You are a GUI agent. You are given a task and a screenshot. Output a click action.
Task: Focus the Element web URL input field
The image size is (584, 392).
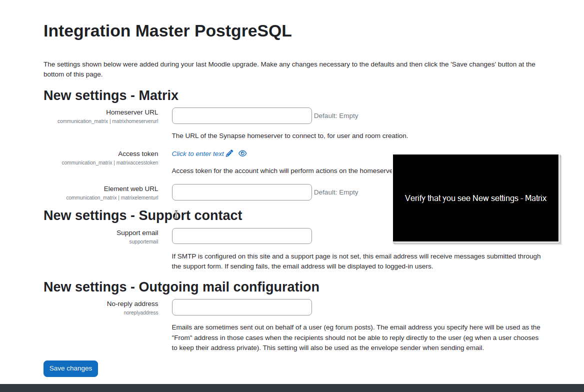point(241,192)
